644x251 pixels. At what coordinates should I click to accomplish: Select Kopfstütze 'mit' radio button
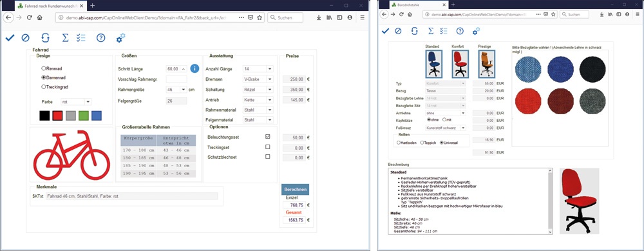(x=444, y=120)
